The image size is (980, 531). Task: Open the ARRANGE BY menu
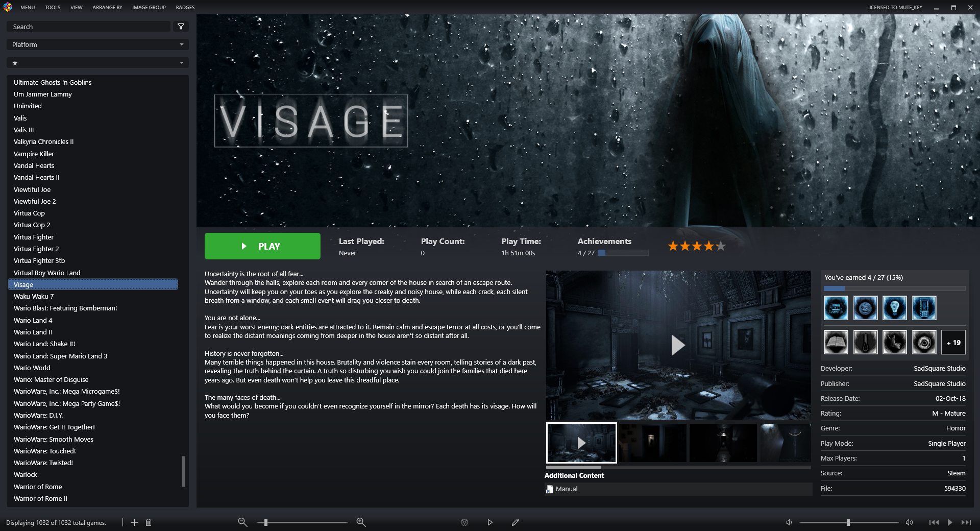click(x=107, y=7)
